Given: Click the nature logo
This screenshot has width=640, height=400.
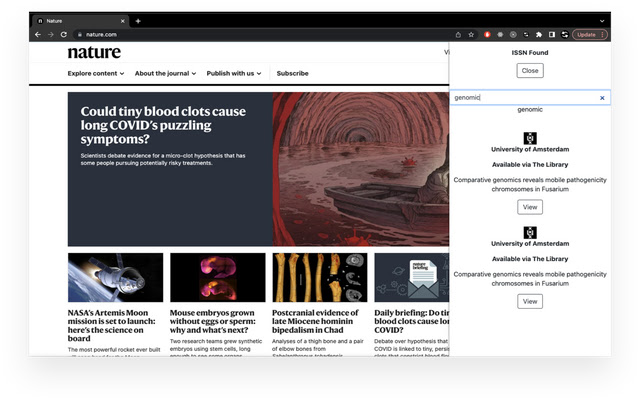Looking at the screenshot, I should pyautogui.click(x=94, y=52).
